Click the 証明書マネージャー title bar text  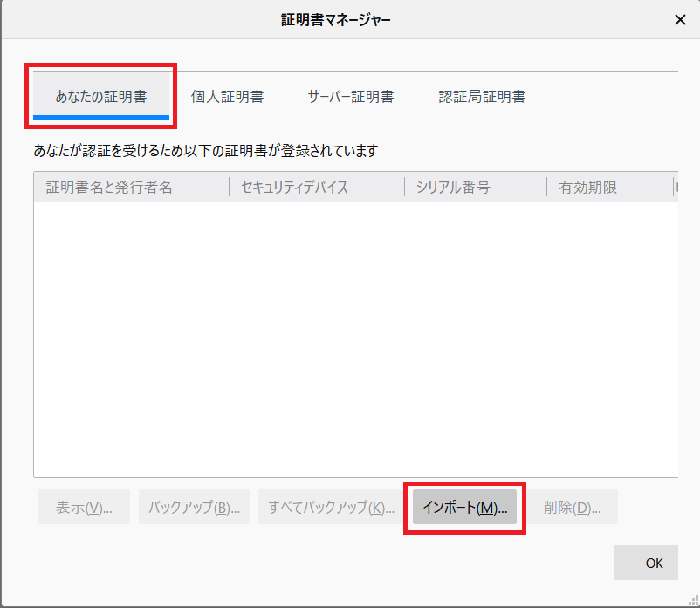coord(336,19)
